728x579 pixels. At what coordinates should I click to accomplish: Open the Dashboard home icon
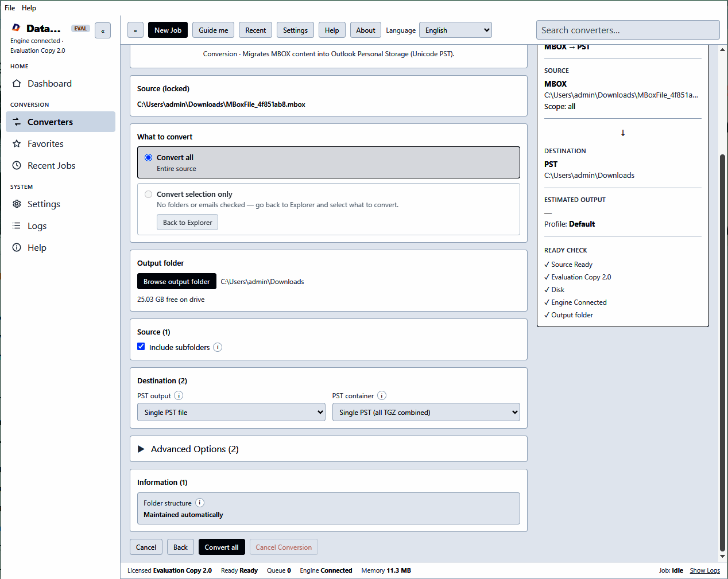point(17,83)
